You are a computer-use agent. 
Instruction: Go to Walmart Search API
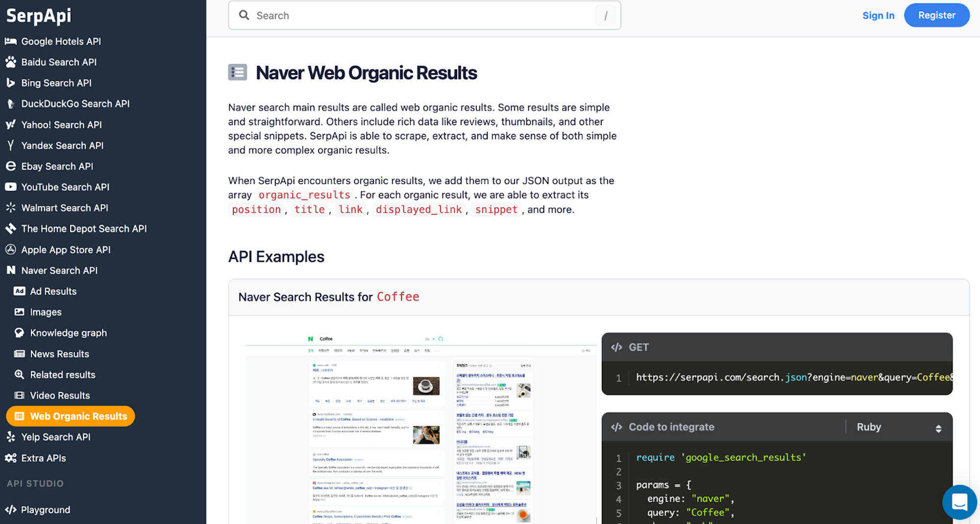(x=65, y=208)
